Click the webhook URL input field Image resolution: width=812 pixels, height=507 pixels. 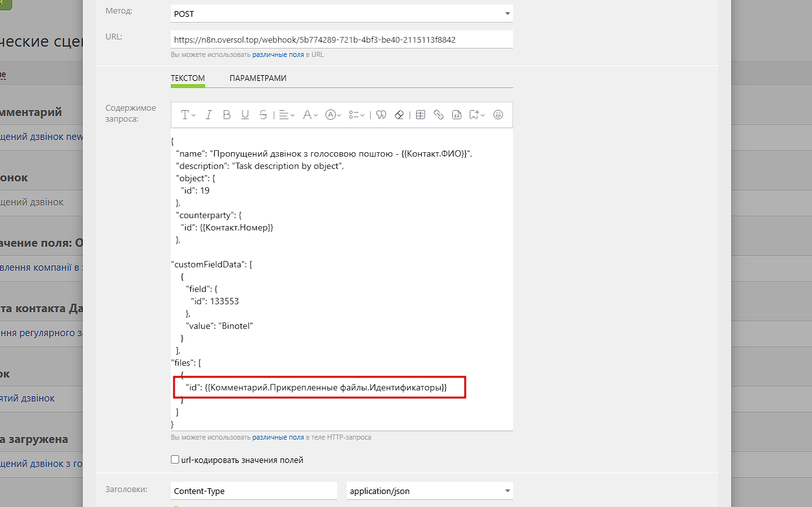click(x=342, y=39)
